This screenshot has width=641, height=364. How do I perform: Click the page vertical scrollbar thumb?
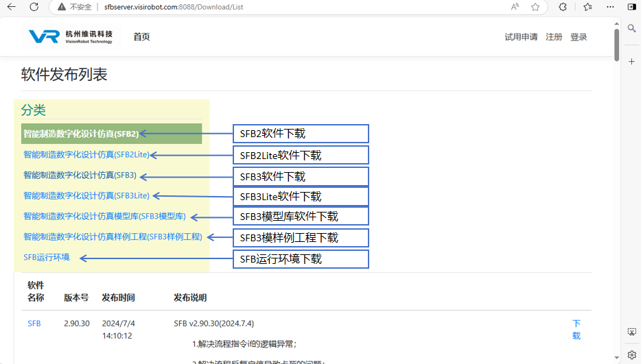616,45
